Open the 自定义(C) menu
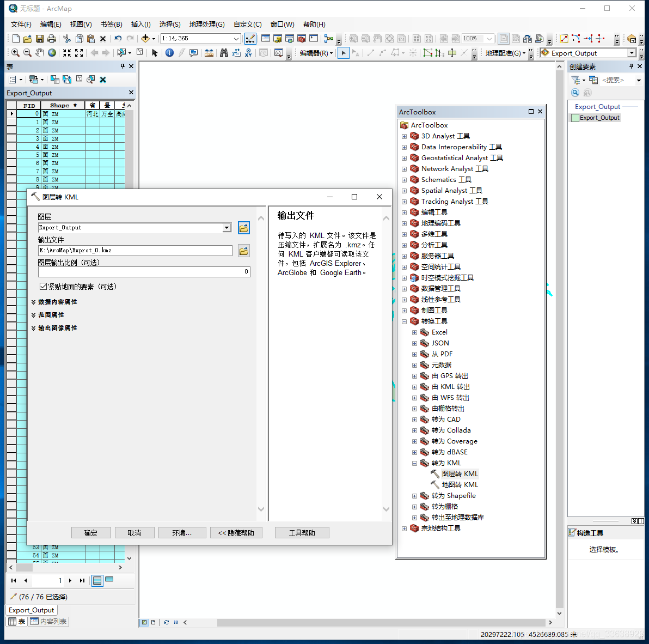 (x=248, y=24)
